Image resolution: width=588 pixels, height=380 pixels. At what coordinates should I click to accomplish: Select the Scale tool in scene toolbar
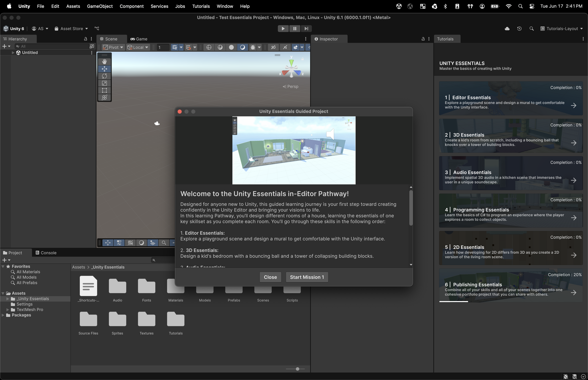click(x=104, y=83)
